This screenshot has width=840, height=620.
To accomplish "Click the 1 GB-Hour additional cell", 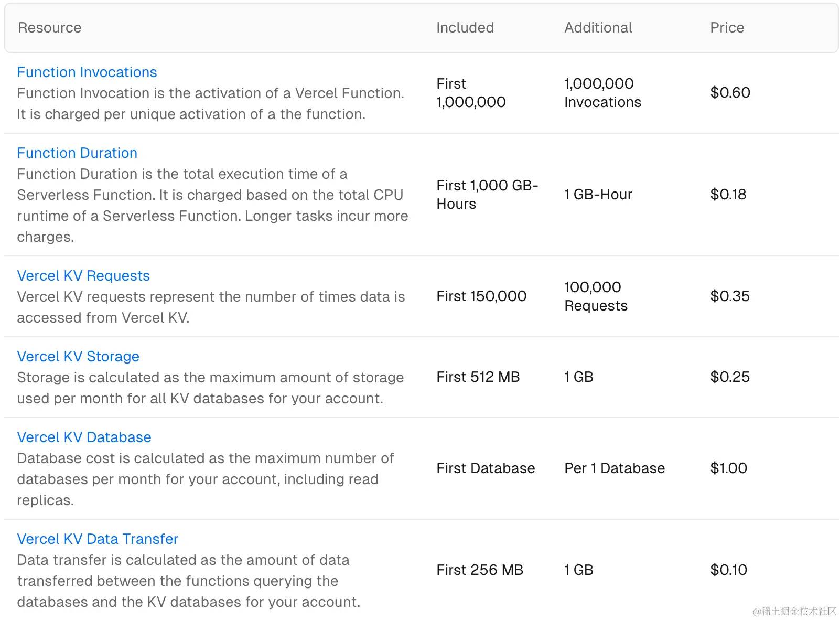I will [598, 195].
